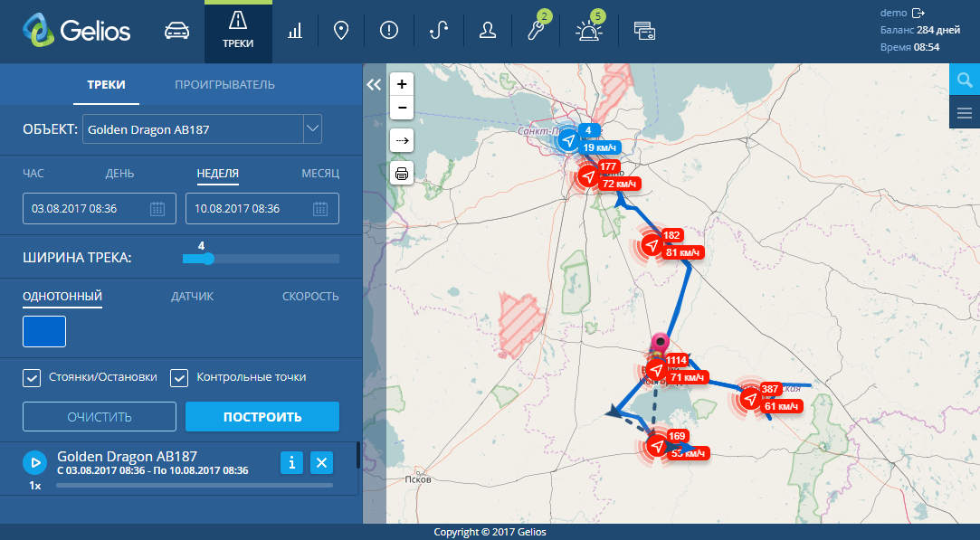Open the users profile icon
This screenshot has height=540, width=980.
(488, 31)
